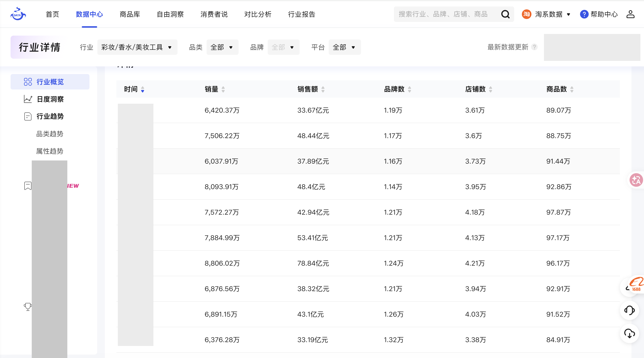The image size is (644, 358).
Task: Click 帮助中心 link
Action: pos(604,14)
